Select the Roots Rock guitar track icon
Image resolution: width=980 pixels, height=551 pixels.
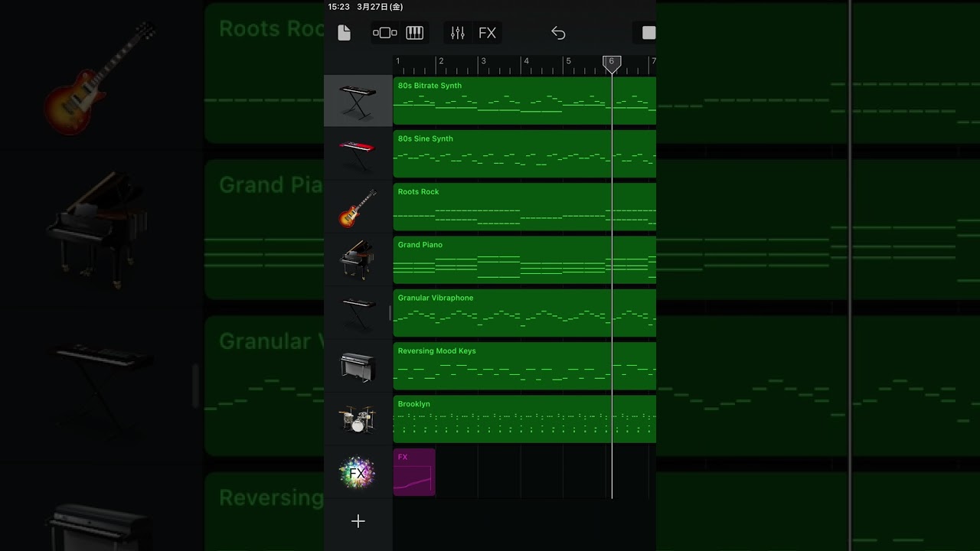click(x=358, y=207)
